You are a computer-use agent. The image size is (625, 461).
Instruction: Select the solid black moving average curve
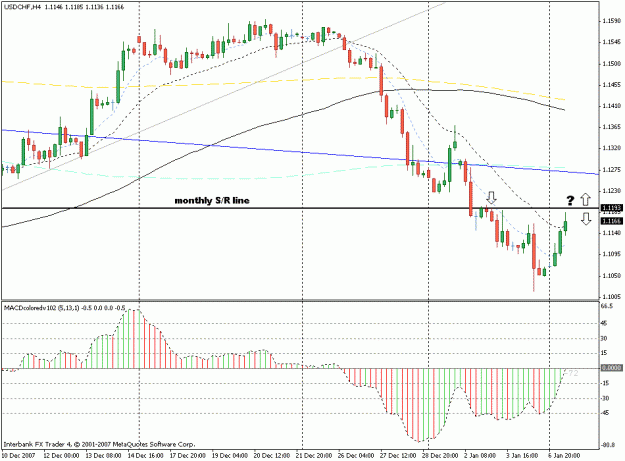[283, 116]
